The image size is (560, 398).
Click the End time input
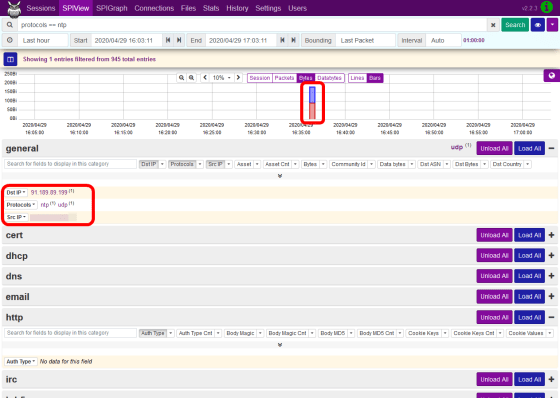[x=241, y=40]
